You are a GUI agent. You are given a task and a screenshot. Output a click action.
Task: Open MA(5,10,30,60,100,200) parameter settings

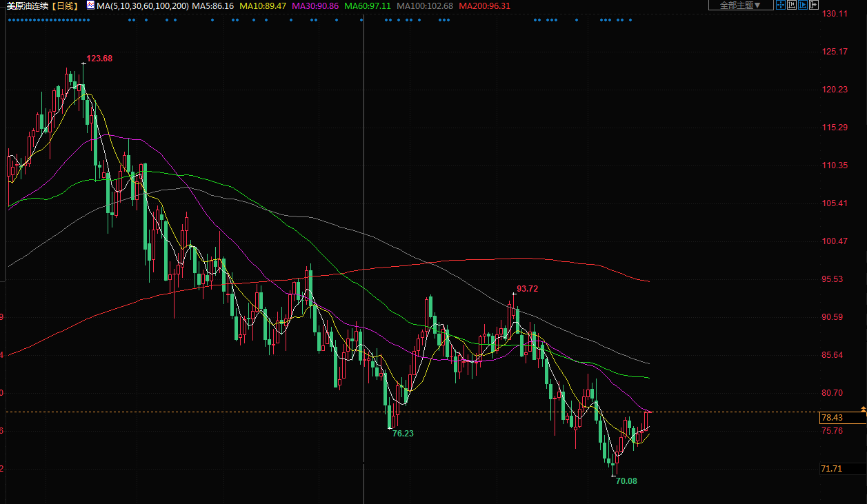[x=143, y=6]
